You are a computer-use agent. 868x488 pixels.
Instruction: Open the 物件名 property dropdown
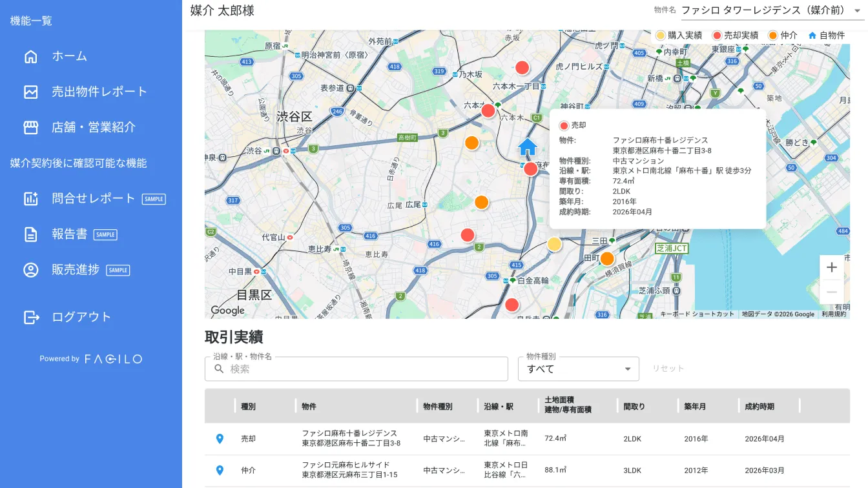772,11
